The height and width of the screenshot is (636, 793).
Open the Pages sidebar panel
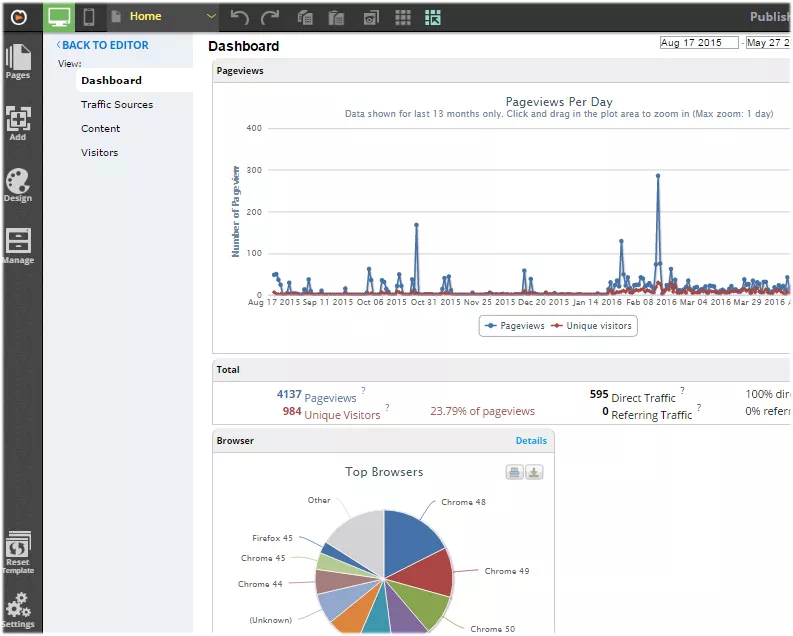(18, 62)
